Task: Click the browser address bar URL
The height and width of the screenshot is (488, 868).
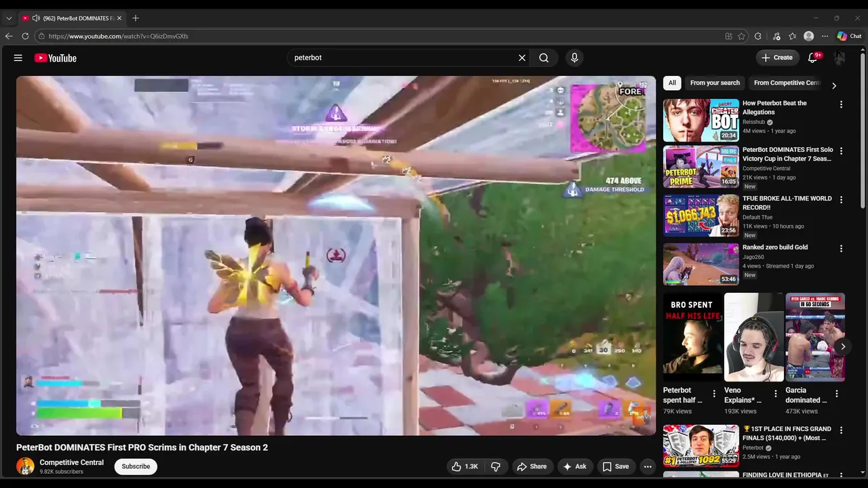Action: (x=118, y=36)
